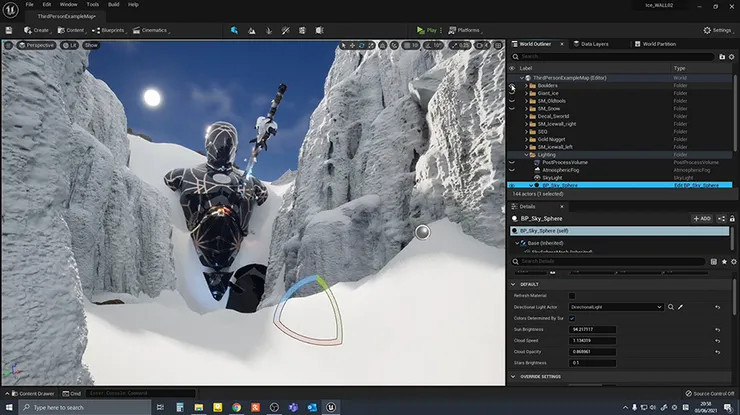Screen dimensions: 740x415
Task: Uncheck Colors Determined By Sun checkbox
Action: tap(572, 318)
